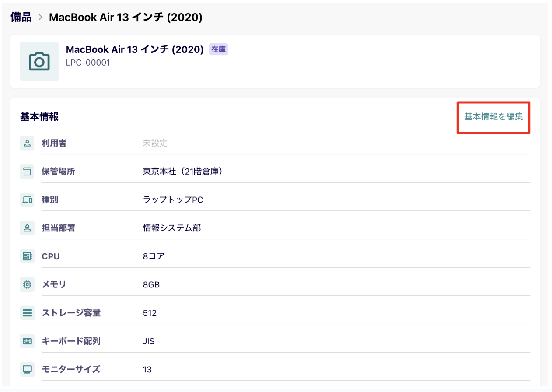Click the type value ラップトップPC
Viewport: 552px width, 392px height.
click(x=173, y=200)
